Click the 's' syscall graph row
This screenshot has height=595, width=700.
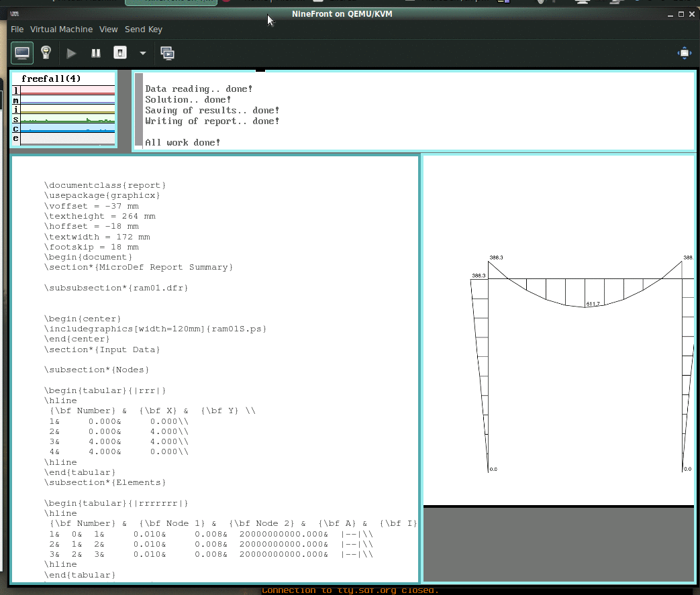click(x=67, y=119)
